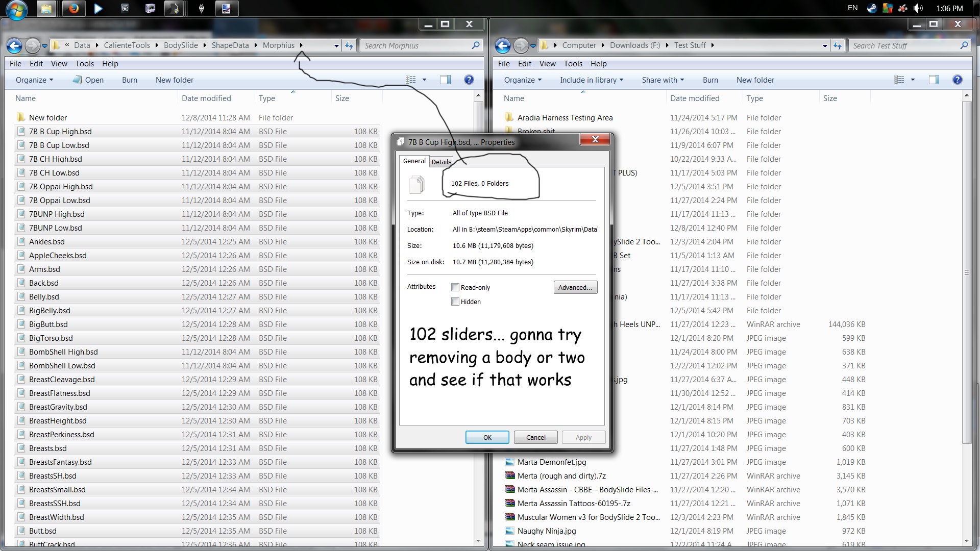Screen dimensions: 980x551
Task: Click the back arrow in Morphius window
Action: 14,46
